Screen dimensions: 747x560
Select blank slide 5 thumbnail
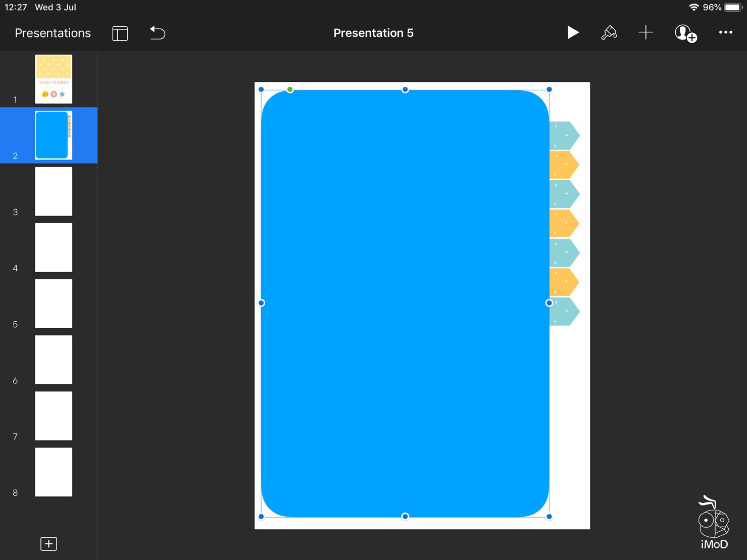(x=54, y=303)
